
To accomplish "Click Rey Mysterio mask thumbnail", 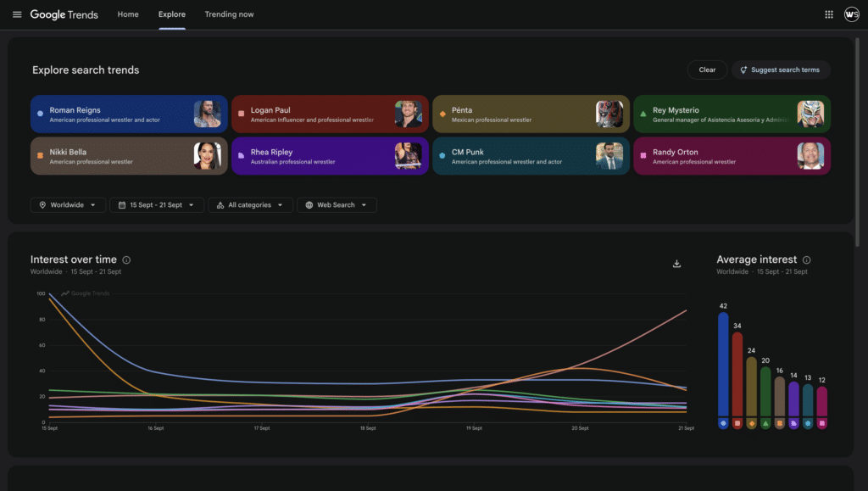I will pos(810,114).
